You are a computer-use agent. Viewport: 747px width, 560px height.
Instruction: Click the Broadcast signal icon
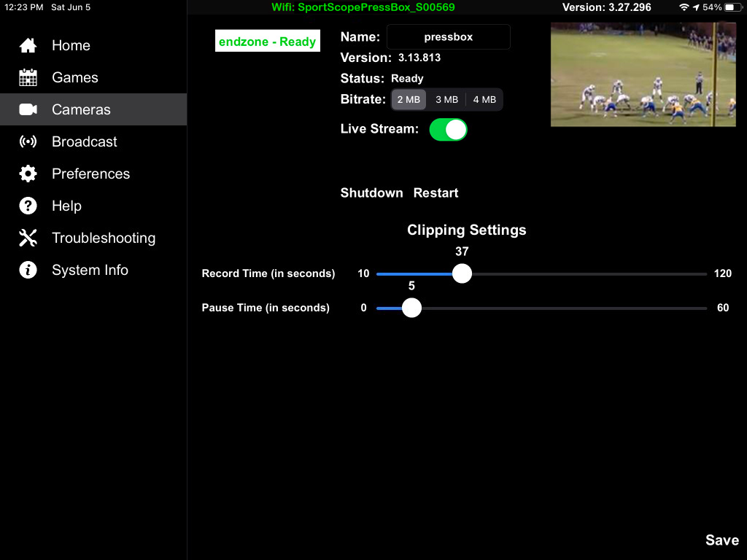tap(28, 141)
